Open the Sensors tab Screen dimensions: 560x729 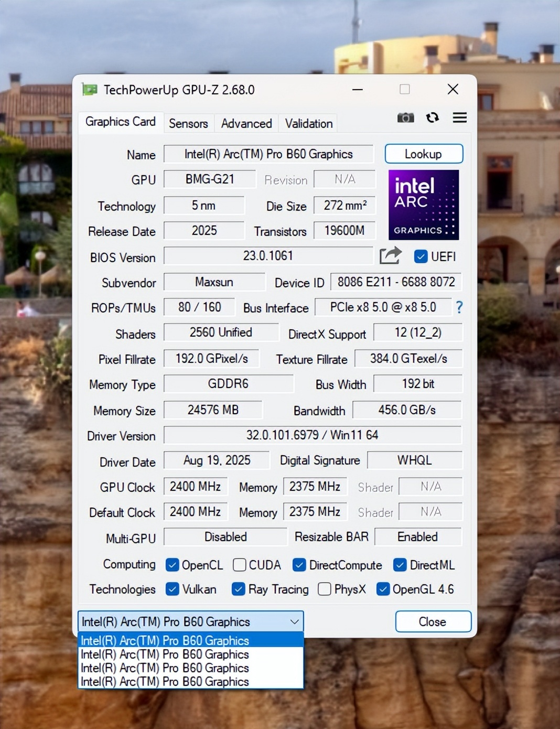[188, 124]
